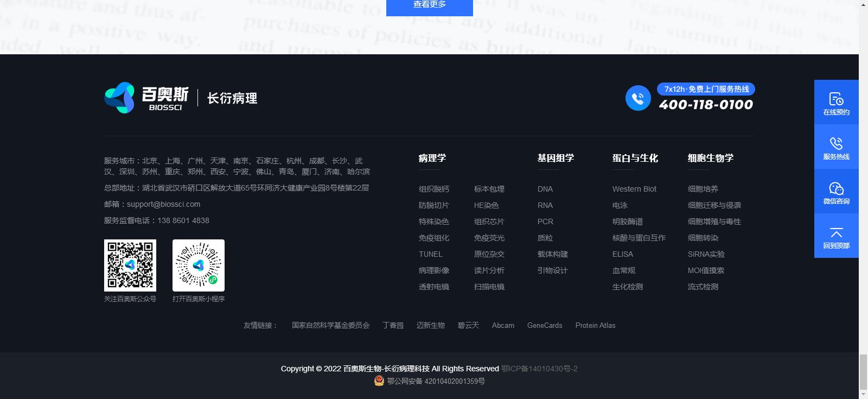Open the 组织脱钙 pathology link
This screenshot has height=399, width=868.
pyautogui.click(x=433, y=189)
